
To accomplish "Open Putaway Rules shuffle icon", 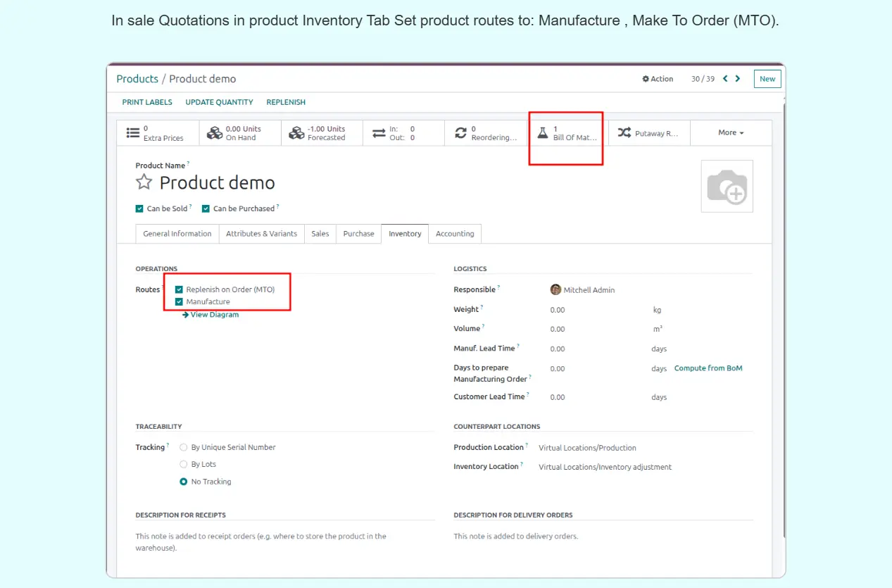I will click(624, 133).
